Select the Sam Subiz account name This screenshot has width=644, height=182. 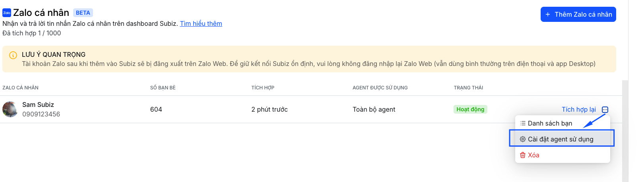point(38,105)
